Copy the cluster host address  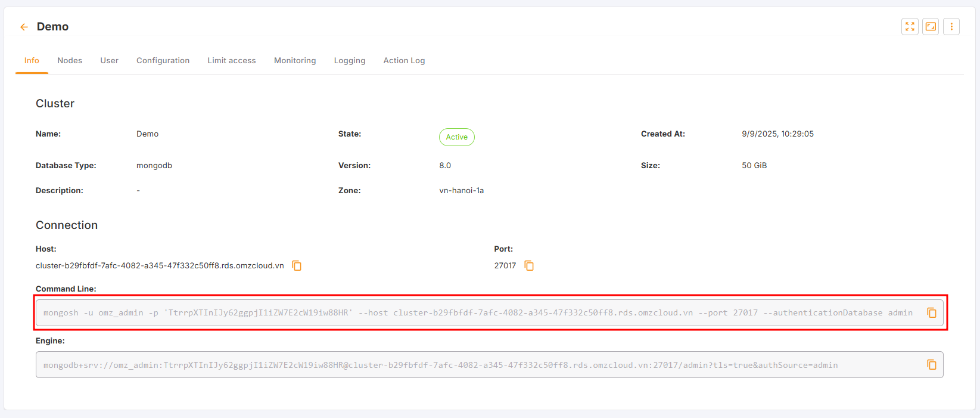(297, 266)
